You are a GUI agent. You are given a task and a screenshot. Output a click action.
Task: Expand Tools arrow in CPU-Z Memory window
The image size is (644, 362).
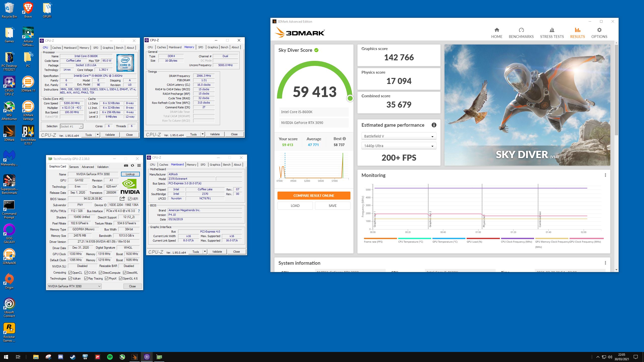[x=203, y=134]
